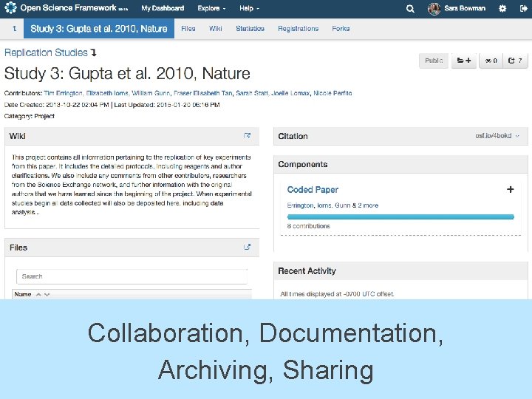Switch to the Files tab

click(x=188, y=29)
